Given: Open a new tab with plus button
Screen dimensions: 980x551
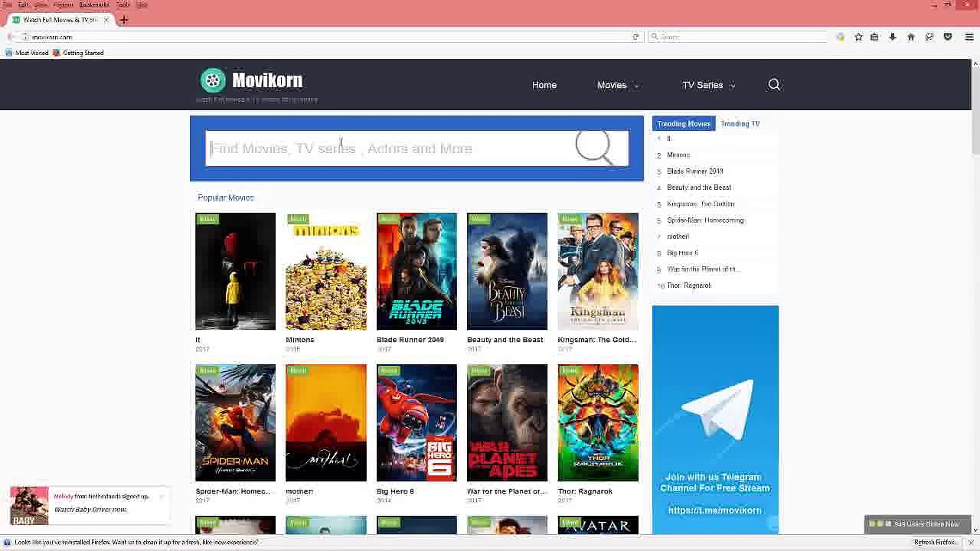Looking at the screenshot, I should click(124, 20).
